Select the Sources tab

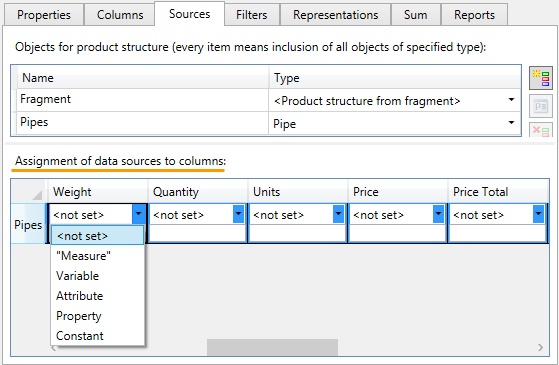189,14
